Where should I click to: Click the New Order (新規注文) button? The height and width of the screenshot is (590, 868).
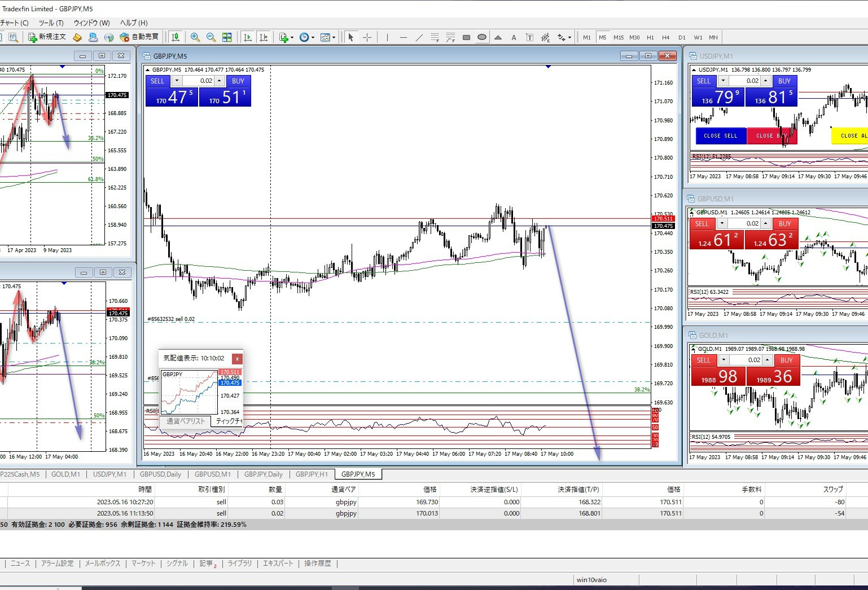tap(47, 37)
